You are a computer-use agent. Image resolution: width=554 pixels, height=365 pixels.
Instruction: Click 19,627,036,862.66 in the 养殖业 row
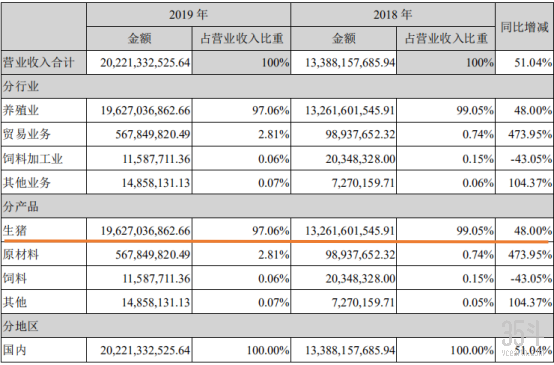(146, 111)
